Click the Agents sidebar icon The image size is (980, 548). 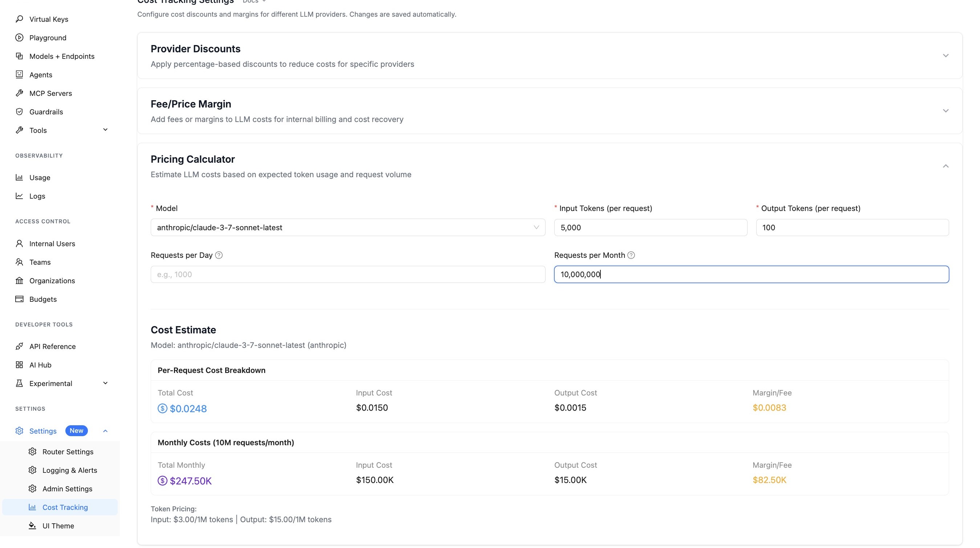[19, 74]
